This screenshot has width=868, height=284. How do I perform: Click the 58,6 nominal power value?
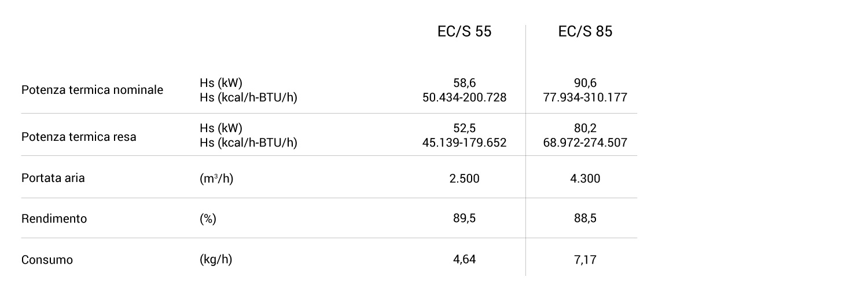tap(464, 83)
